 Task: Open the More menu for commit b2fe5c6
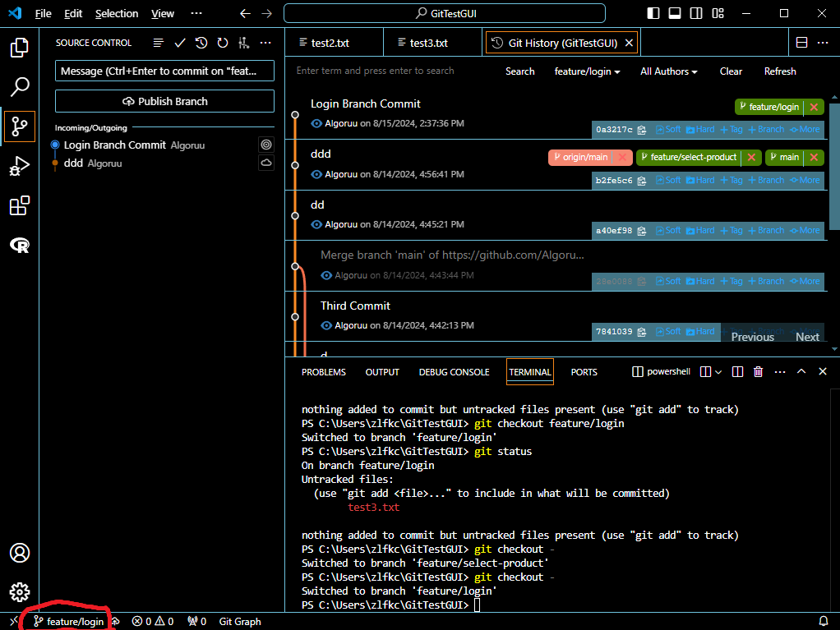(x=805, y=181)
